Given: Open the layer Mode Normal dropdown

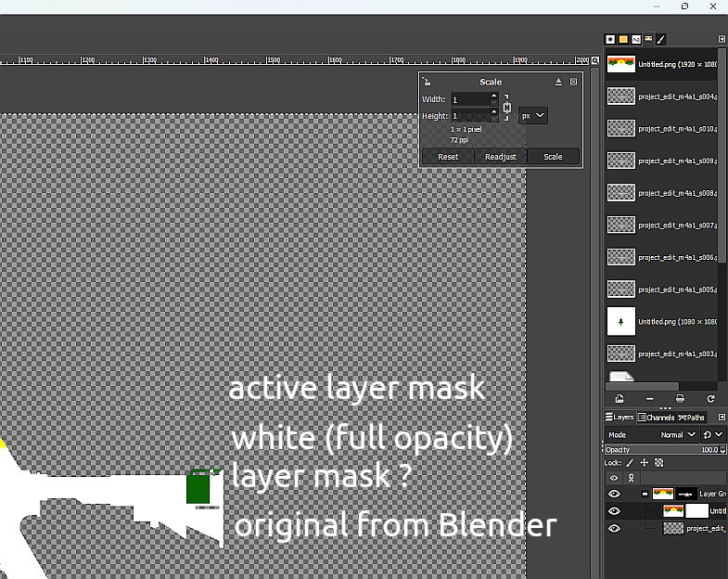Looking at the screenshot, I should point(652,435).
